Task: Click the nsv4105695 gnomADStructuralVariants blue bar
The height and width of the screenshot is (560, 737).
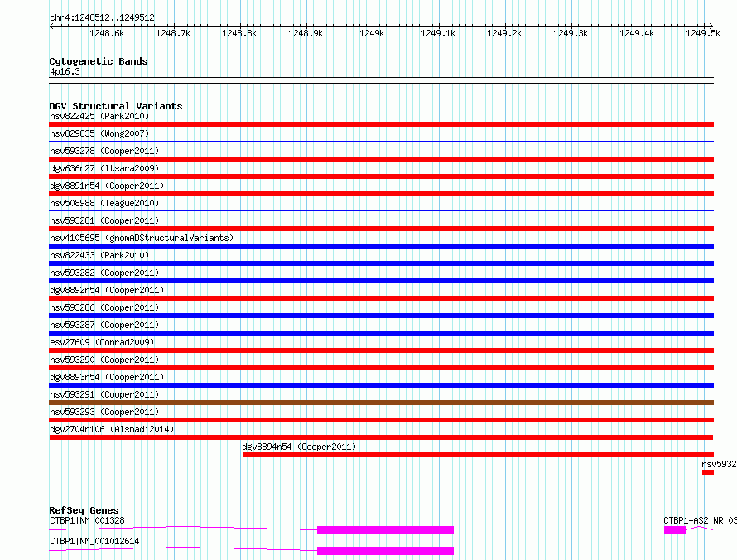Action: tap(381, 246)
